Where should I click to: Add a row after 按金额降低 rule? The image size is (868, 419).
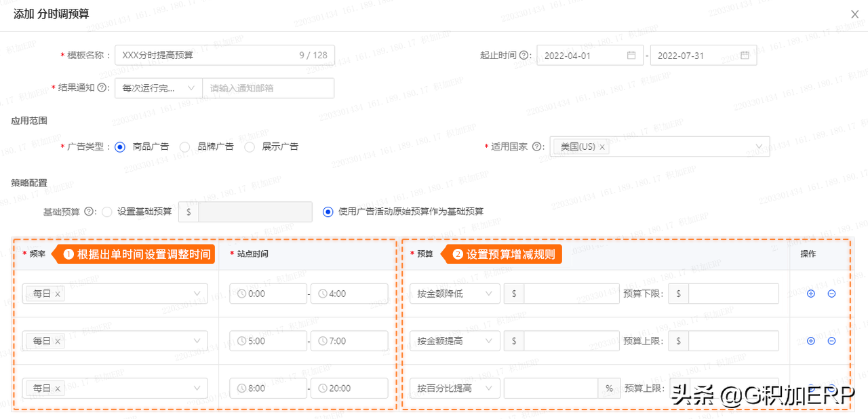coord(810,294)
